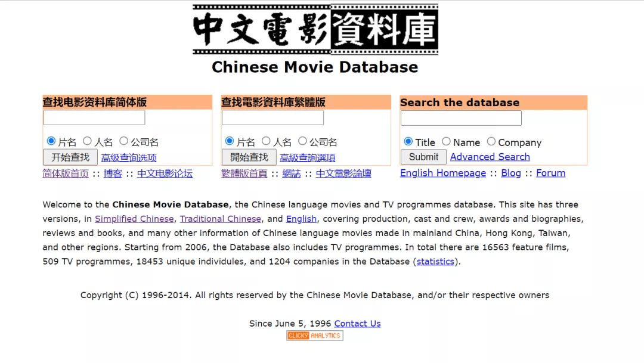Image resolution: width=644 pixels, height=363 pixels.
Task: Click the Chinese Movie Database logo banner
Action: [315, 29]
